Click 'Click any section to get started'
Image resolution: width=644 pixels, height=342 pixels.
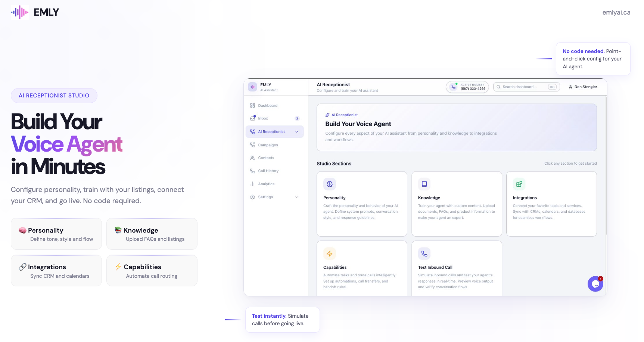pos(570,163)
